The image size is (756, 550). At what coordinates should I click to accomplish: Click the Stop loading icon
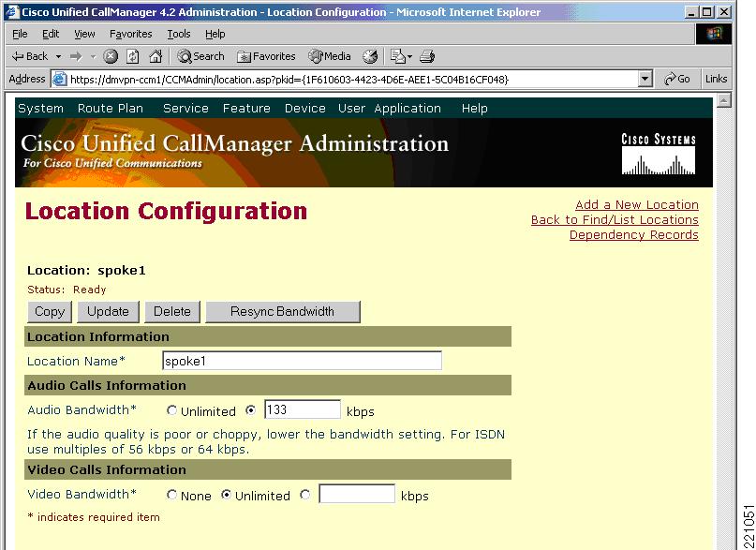click(111, 56)
